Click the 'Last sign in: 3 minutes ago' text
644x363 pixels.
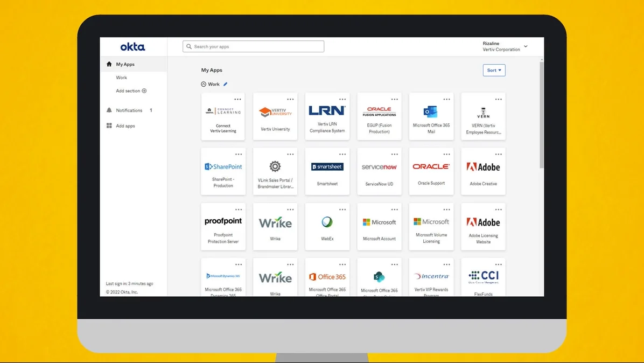pyautogui.click(x=129, y=283)
